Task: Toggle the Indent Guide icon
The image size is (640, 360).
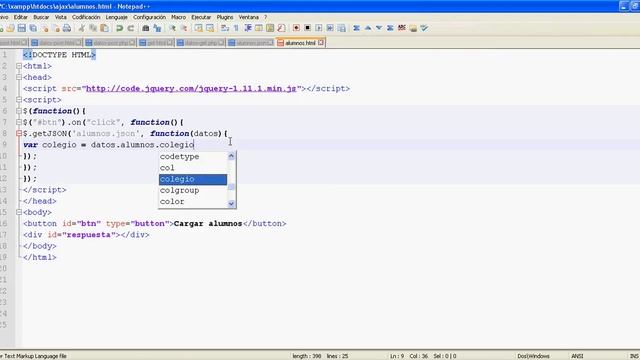Action: coord(247,28)
